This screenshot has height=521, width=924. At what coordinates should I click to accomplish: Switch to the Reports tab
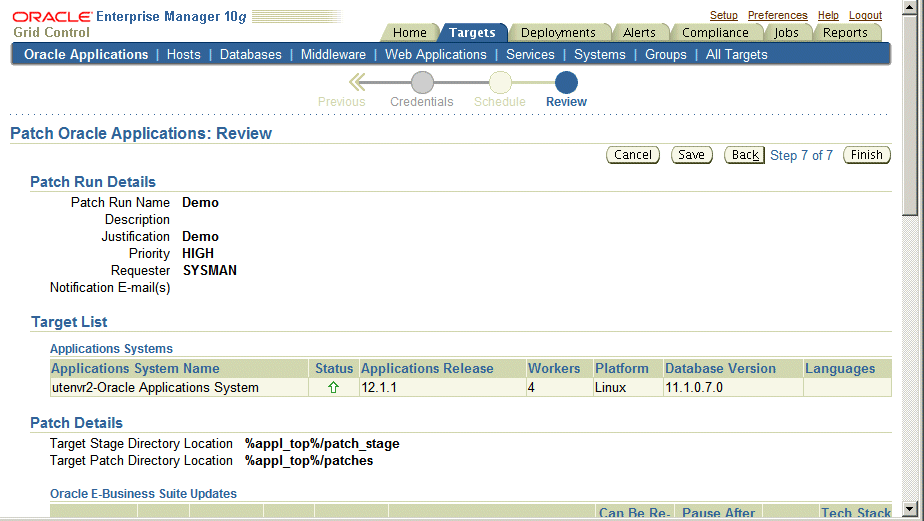pyautogui.click(x=845, y=32)
